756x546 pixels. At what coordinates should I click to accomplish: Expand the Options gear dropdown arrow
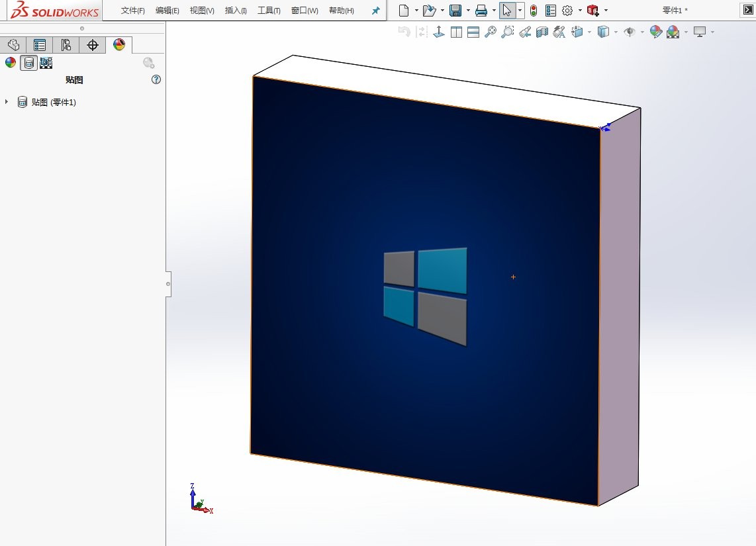pyautogui.click(x=580, y=10)
